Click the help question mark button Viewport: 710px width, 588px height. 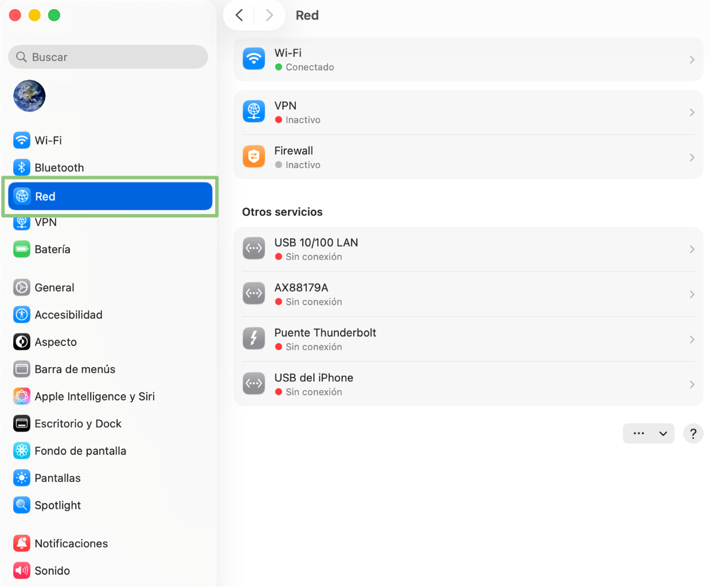(x=693, y=433)
